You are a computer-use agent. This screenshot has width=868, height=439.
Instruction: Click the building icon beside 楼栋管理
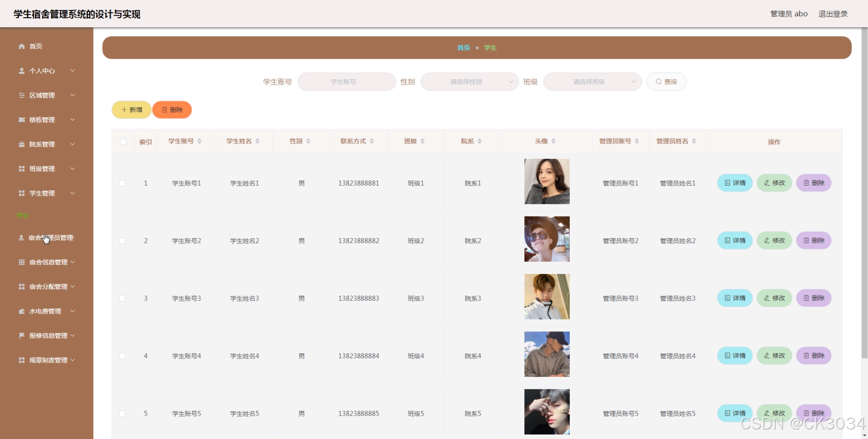click(x=22, y=120)
